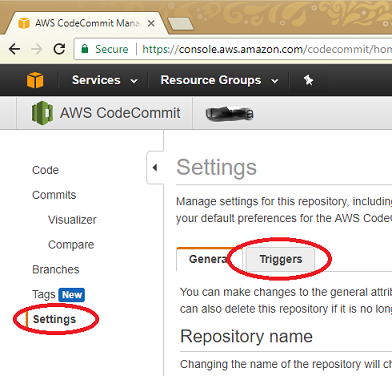Click the green Secure padlock icon
The image size is (392, 376).
(85, 49)
